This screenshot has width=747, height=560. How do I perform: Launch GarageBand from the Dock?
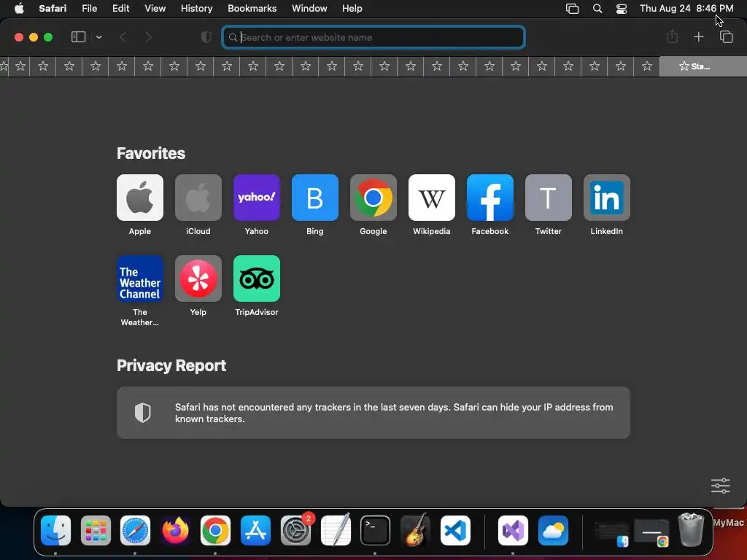tap(415, 530)
